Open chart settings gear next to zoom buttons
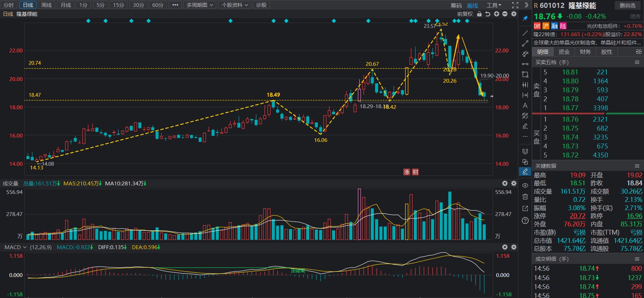Screen dimensions: 644x298 514,14
